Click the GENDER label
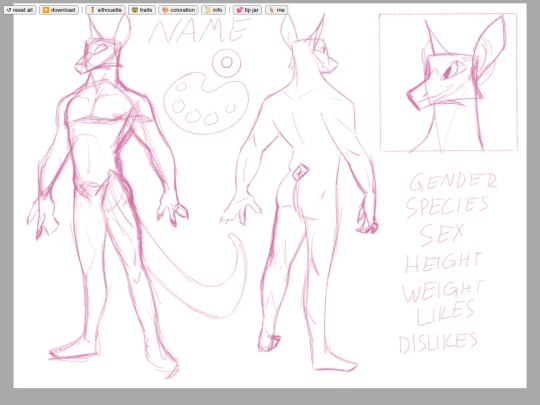Viewport: 540px width, 405px height. click(453, 181)
